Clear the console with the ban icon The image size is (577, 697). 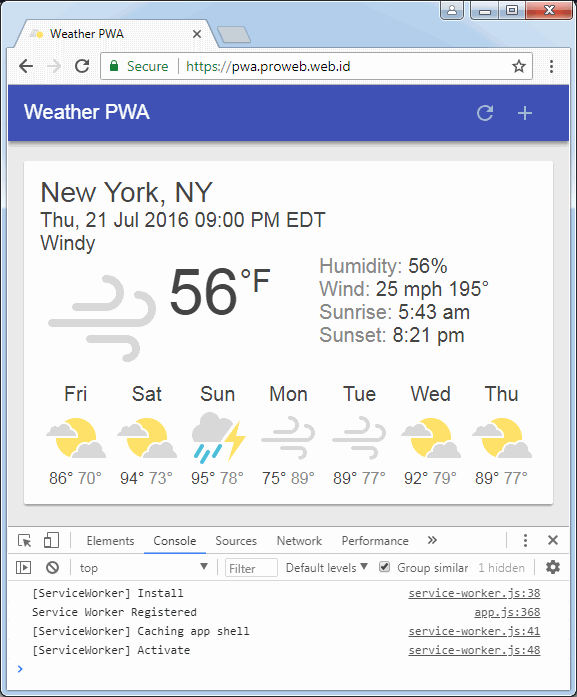point(52,568)
